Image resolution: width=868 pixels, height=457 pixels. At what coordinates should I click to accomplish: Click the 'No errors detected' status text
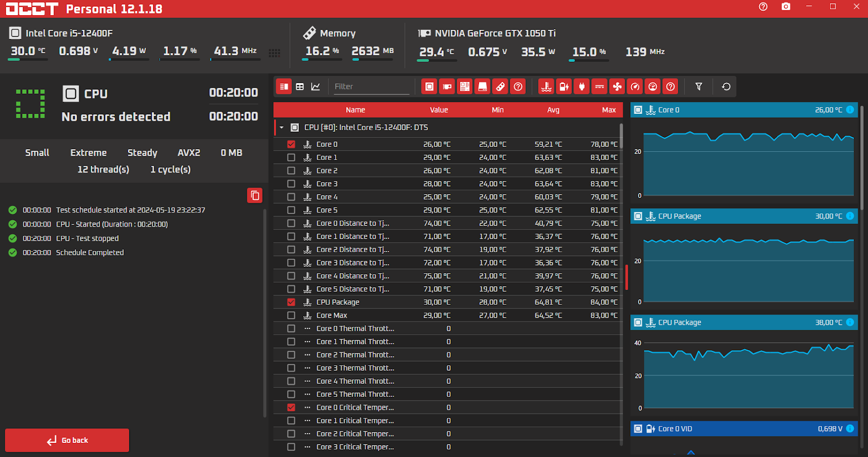pos(116,117)
